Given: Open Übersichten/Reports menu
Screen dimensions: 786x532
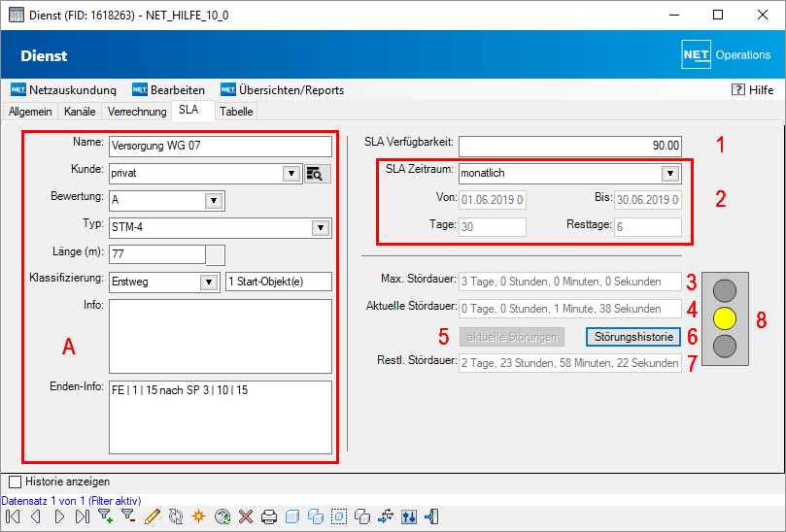Looking at the screenshot, I should pos(282,90).
